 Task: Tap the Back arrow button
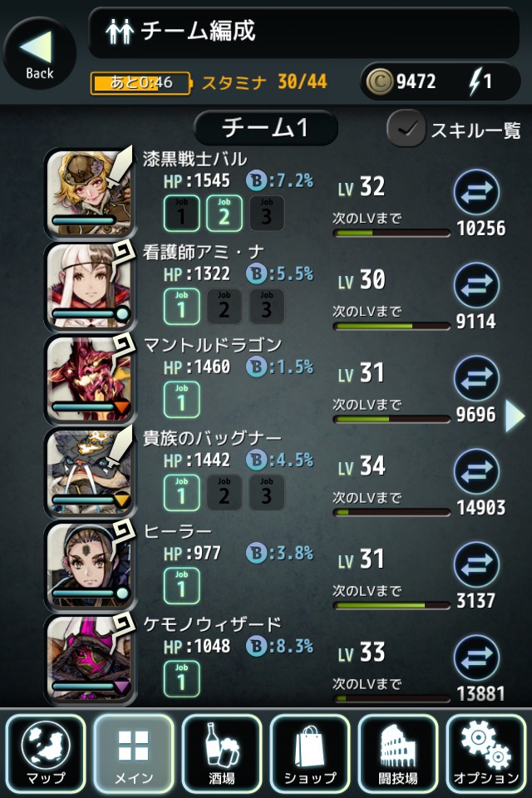[40, 53]
